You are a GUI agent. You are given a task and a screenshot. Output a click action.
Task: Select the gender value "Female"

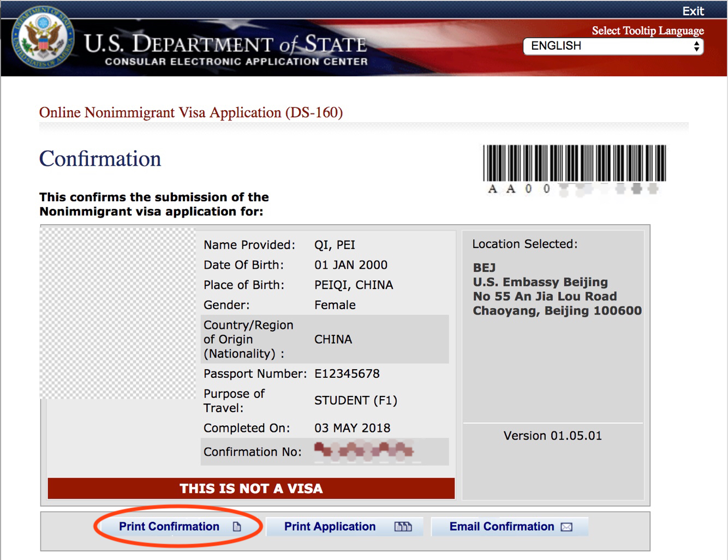pyautogui.click(x=335, y=305)
